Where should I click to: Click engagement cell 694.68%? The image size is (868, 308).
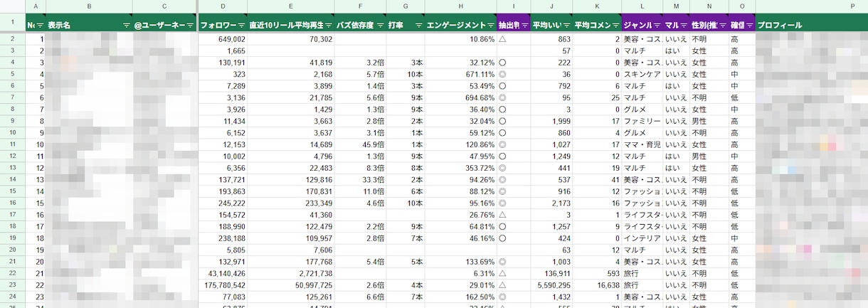461,98
